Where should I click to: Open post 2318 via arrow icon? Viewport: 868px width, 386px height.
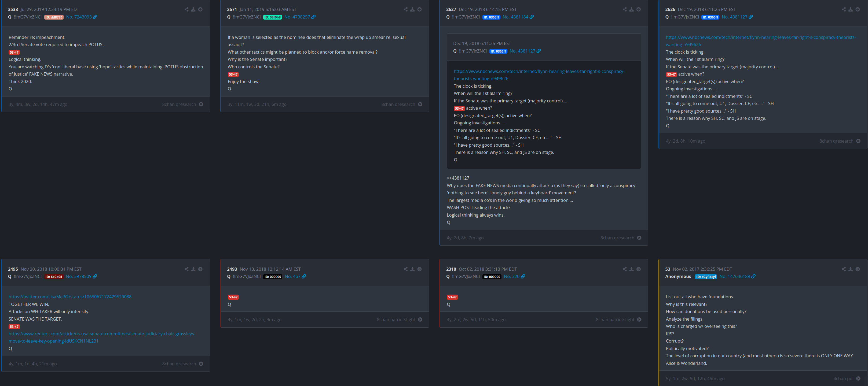[639, 269]
